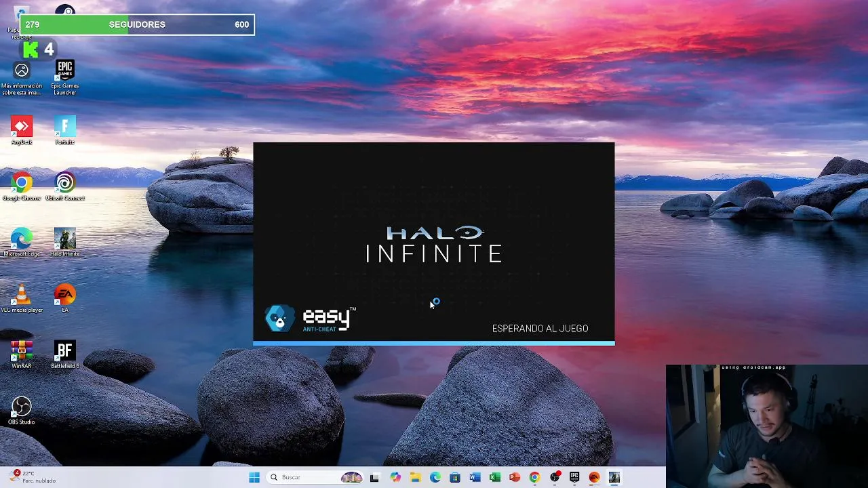Switch to Epic Games in the taskbar
This screenshot has width=868, height=488.
(574, 477)
